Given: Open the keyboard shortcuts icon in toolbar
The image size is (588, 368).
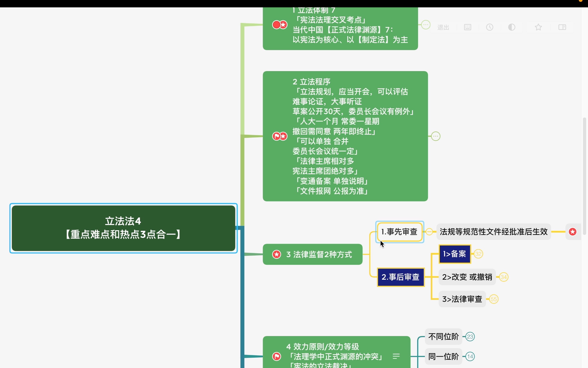Looking at the screenshot, I should point(467,27).
